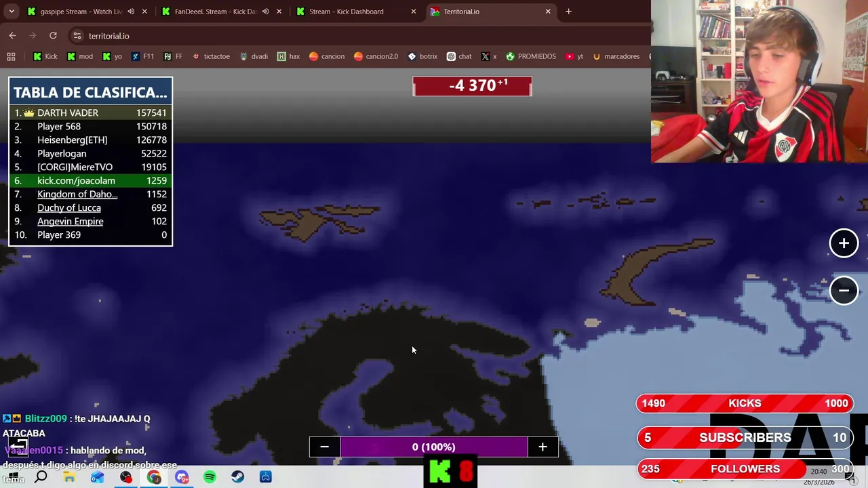Select Heisenberg[ETH] in the leaderboard

[x=90, y=140]
